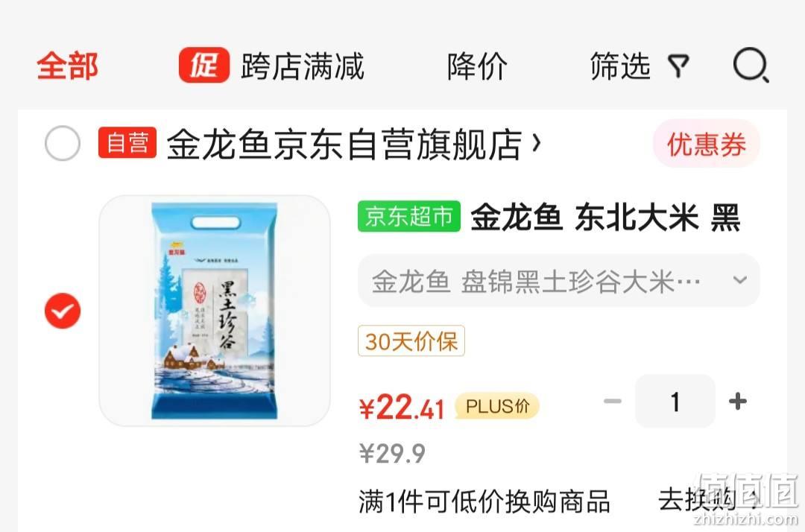Tap the filter funnel icon
The image size is (805, 532).
click(x=678, y=66)
